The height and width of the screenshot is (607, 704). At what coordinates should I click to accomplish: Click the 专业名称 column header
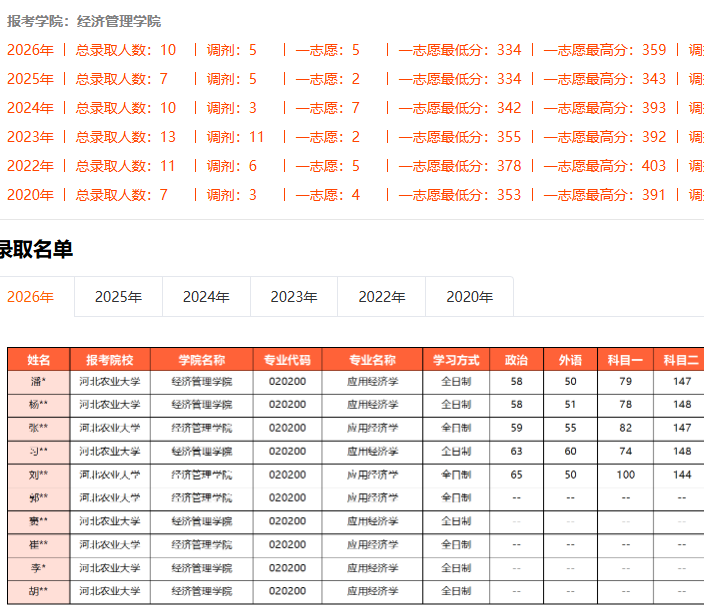(372, 360)
